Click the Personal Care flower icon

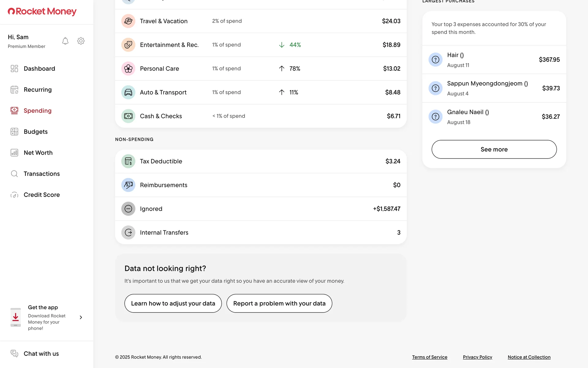click(x=128, y=69)
